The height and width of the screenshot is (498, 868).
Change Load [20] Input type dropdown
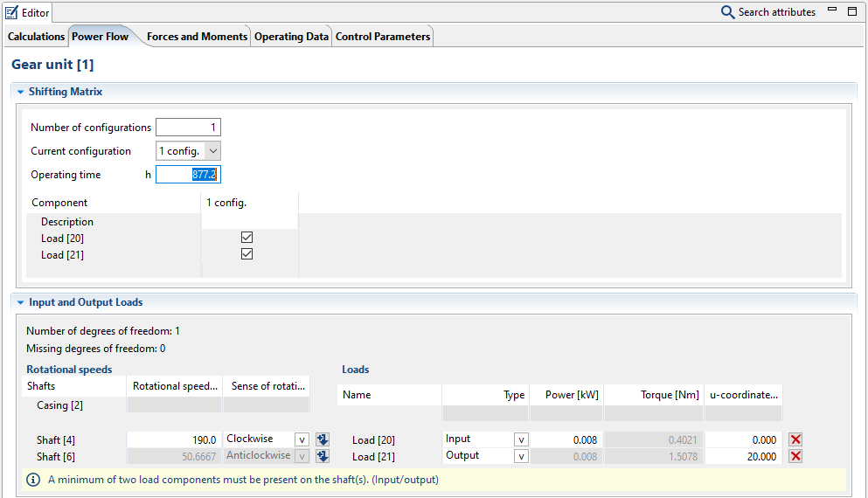[x=521, y=439]
